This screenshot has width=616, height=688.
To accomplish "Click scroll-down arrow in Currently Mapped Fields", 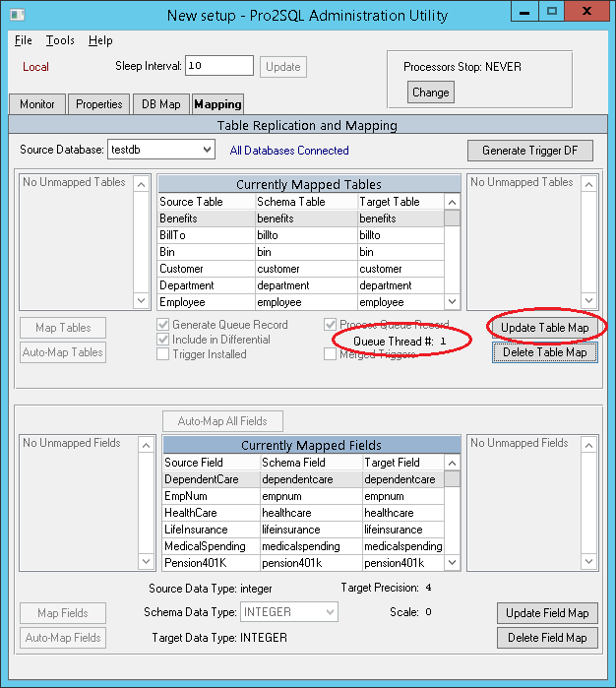I will tap(452, 562).
